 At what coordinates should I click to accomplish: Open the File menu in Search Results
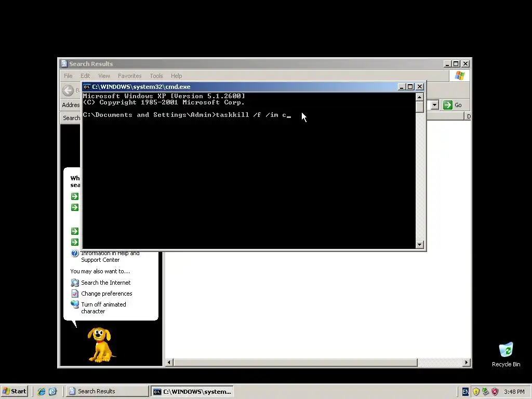[68, 76]
